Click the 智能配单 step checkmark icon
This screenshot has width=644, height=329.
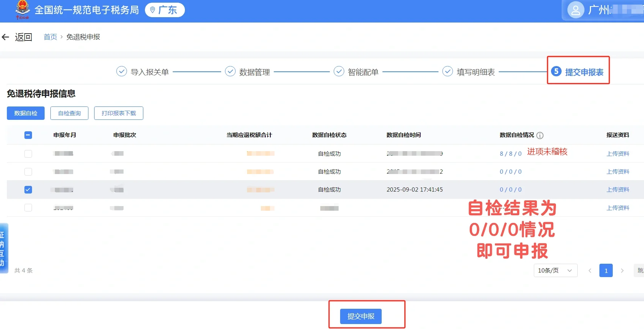(x=339, y=71)
